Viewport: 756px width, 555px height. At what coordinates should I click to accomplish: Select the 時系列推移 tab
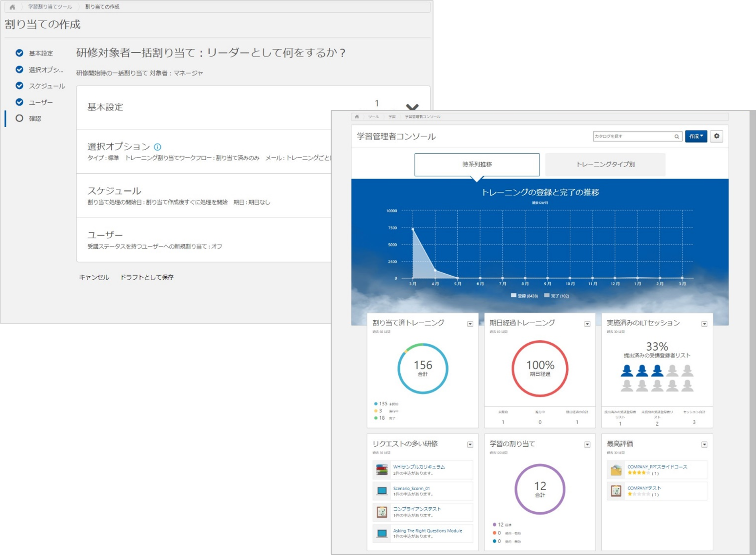coord(477,164)
